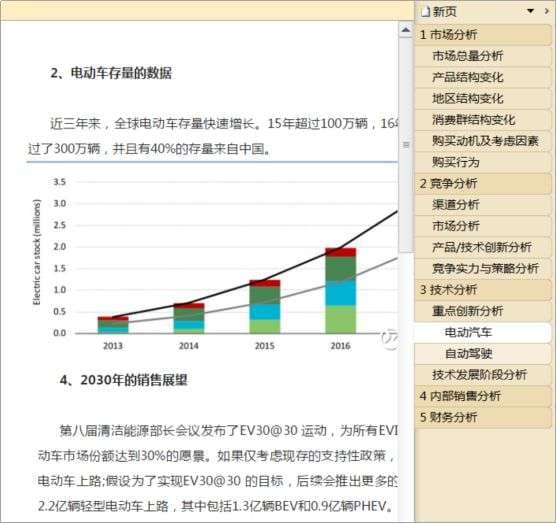Viewport: 556px width, 524px height.
Task: Select the 4 内部销售分析 section
Action: [483, 396]
